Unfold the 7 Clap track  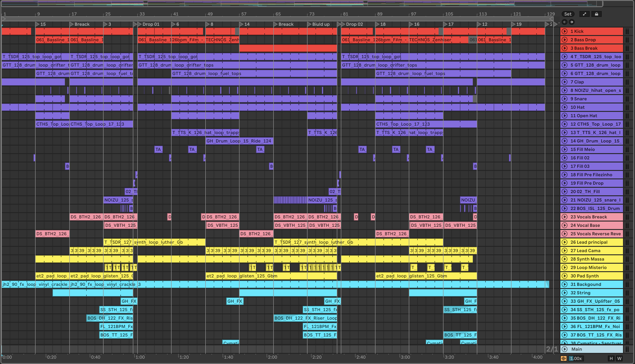564,82
